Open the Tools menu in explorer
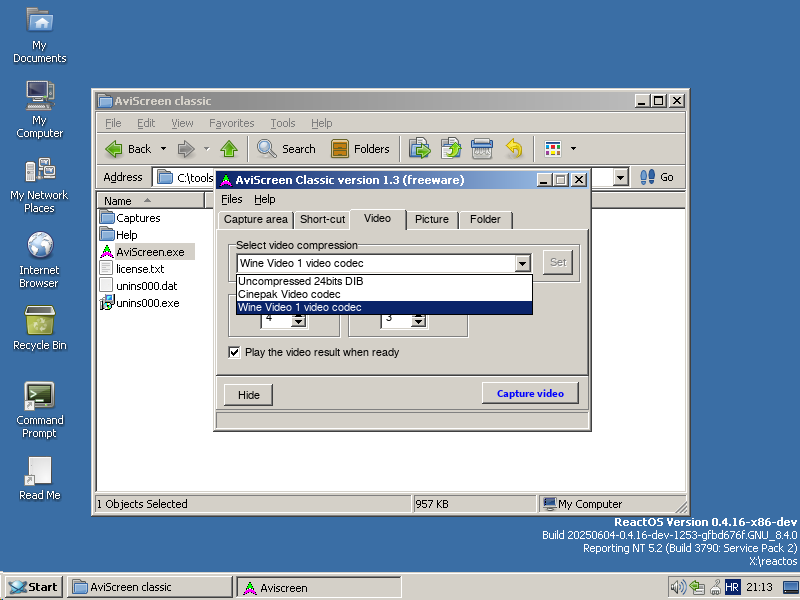 coord(283,123)
